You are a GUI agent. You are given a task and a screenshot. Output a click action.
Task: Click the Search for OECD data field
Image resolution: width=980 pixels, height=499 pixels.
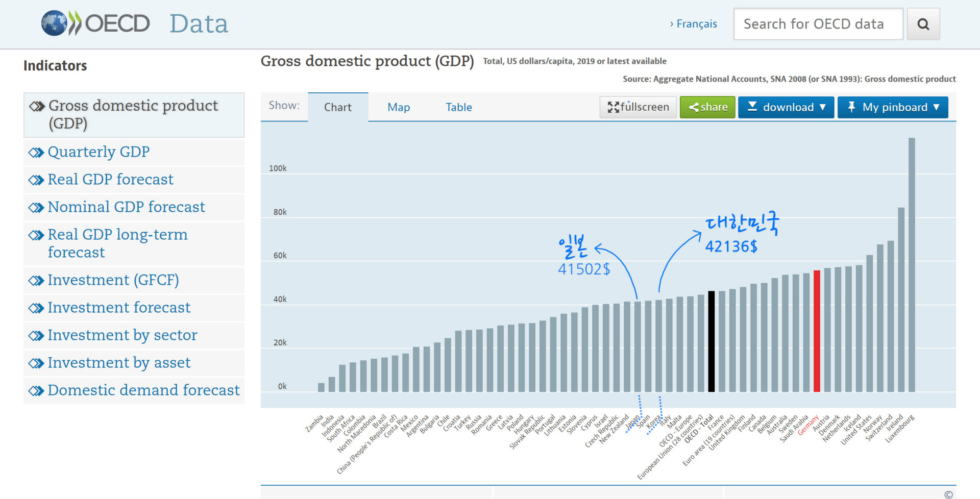click(x=818, y=24)
